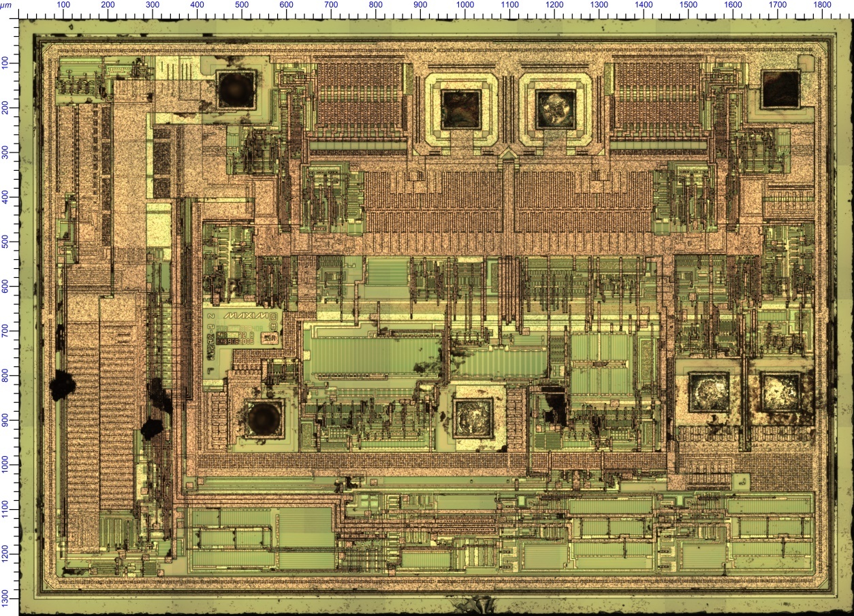Click 500 on the horizontal ruler

coord(242,5)
